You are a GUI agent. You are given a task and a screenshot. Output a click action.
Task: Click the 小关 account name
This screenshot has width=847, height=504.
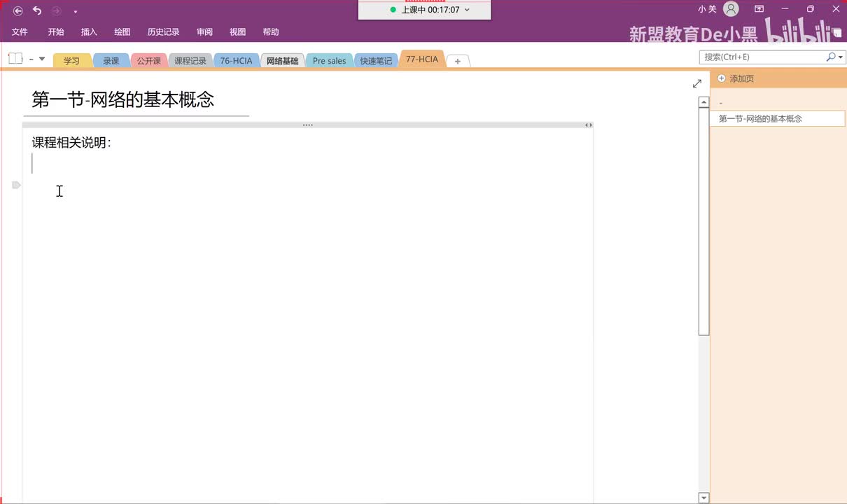pos(707,9)
